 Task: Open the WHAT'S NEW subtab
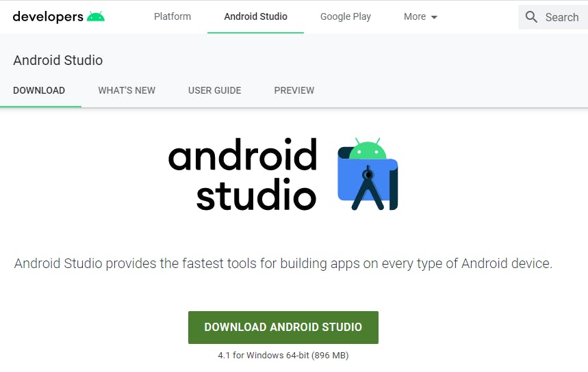(127, 90)
